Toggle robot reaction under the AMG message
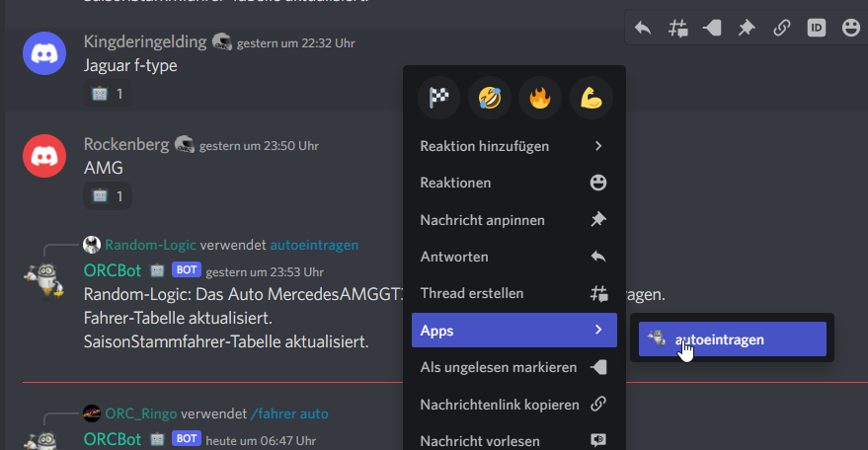The image size is (868, 450). [x=107, y=196]
